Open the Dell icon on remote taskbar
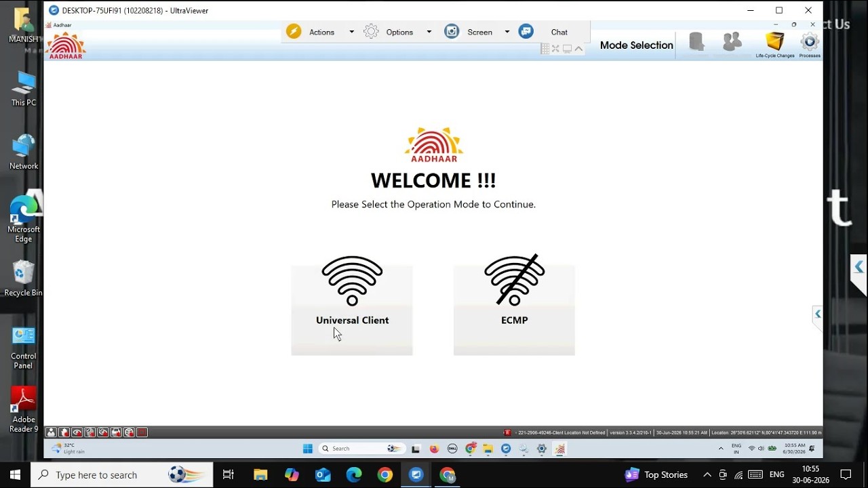This screenshot has width=868, height=488. [452, 449]
